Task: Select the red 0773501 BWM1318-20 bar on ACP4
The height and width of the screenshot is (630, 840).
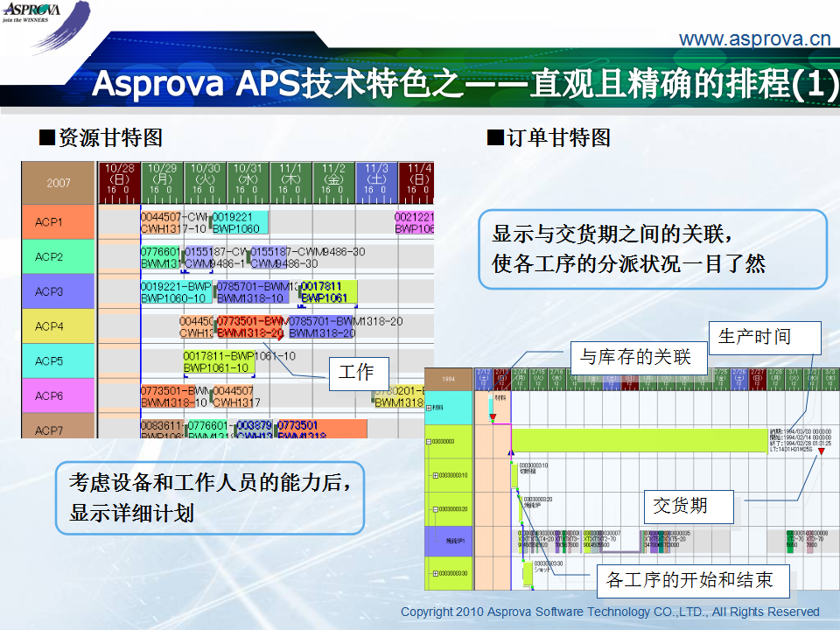Action: point(250,327)
